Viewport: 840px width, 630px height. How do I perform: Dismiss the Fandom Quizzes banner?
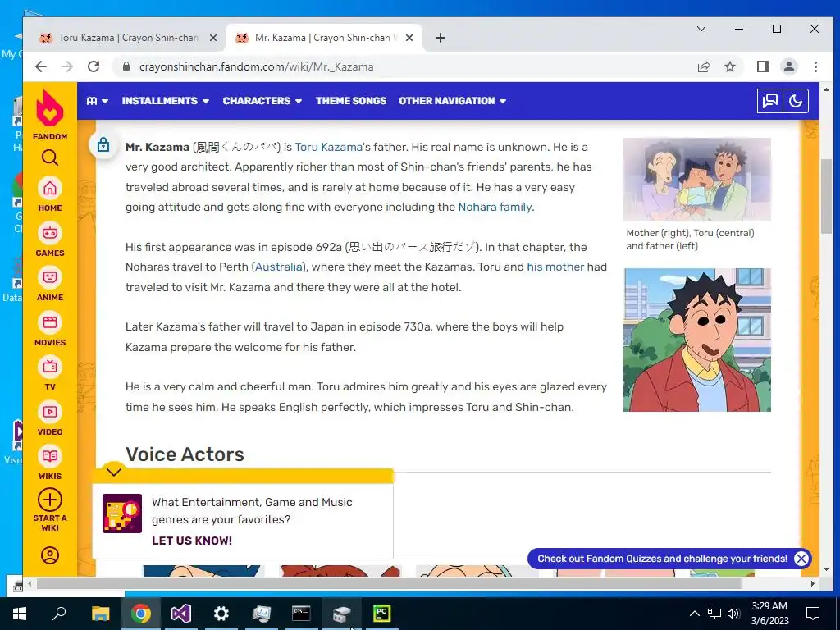[x=801, y=559]
